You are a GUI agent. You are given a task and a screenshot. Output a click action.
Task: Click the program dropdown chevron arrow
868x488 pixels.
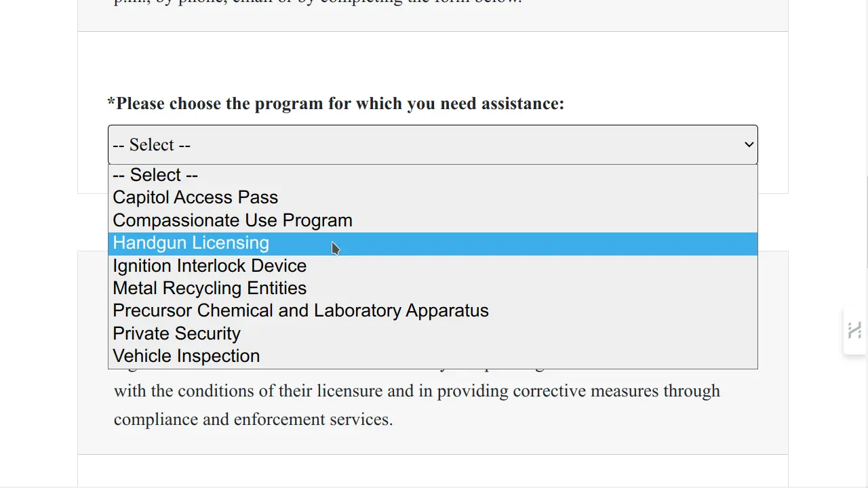tap(749, 144)
